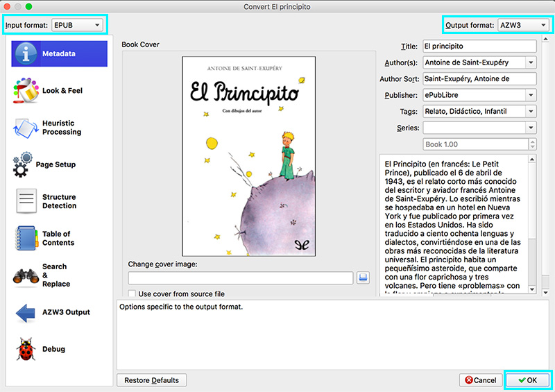555x392 pixels.
Task: Click Restore Defaults button
Action: click(151, 380)
